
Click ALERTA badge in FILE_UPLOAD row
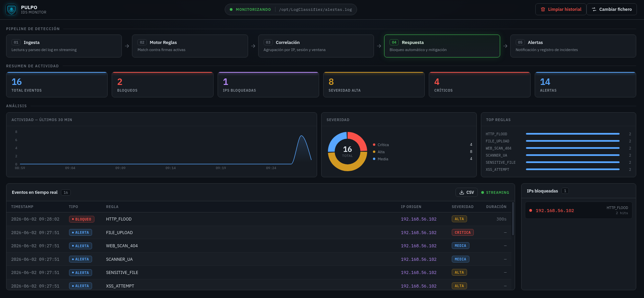(81, 232)
